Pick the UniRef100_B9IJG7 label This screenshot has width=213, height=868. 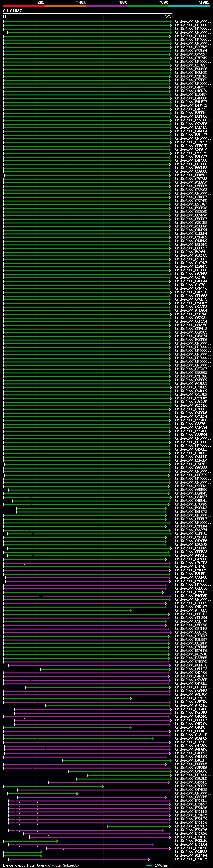(x=191, y=205)
